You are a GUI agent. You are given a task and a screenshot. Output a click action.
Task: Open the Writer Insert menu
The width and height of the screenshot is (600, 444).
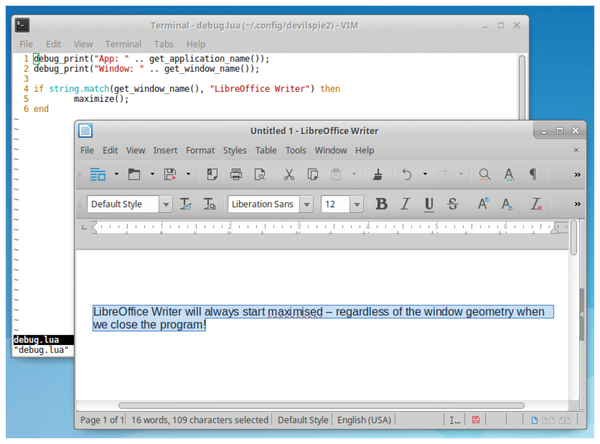point(165,150)
